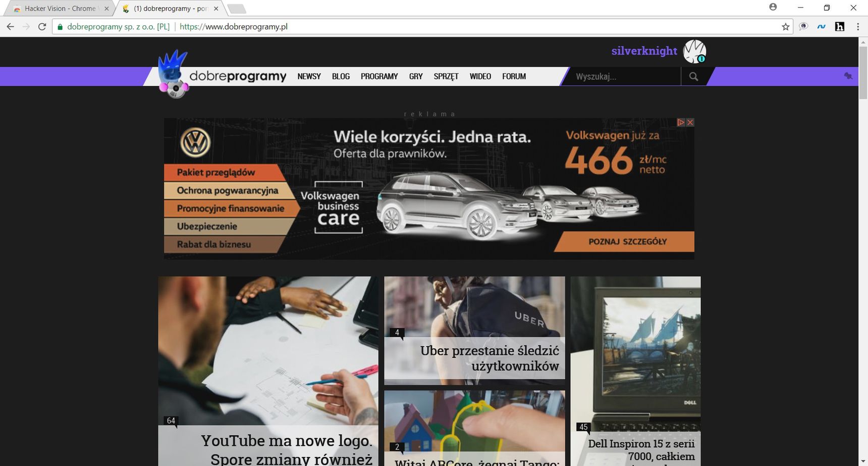Open the Hacker Vision extension icon

803,27
